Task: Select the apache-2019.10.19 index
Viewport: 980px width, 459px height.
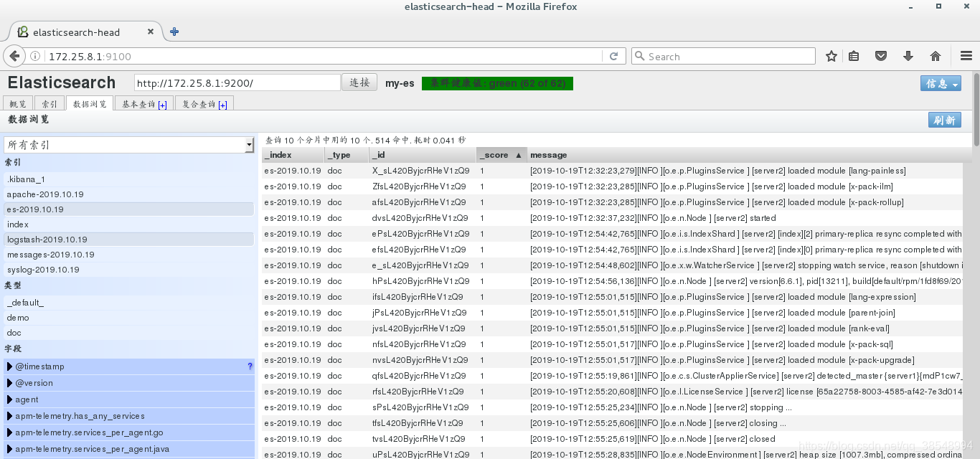Action: 129,194
